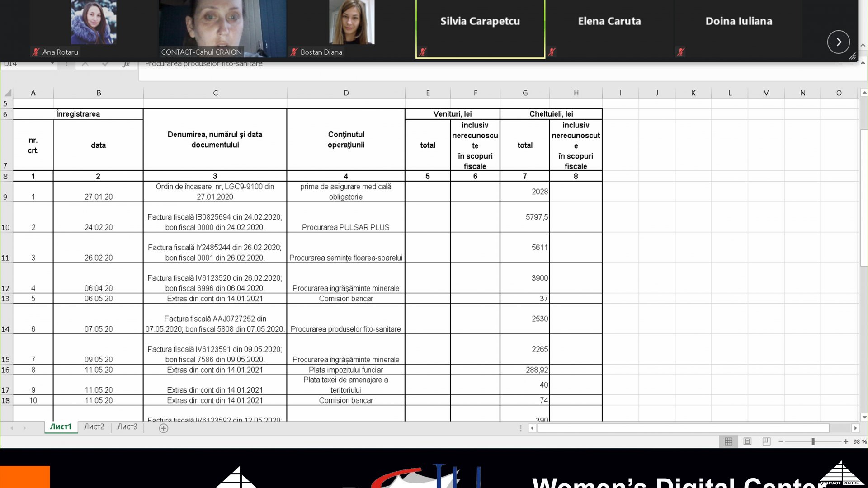Open the 98 % zoom level dialog
This screenshot has height=488, width=868.
point(859,441)
